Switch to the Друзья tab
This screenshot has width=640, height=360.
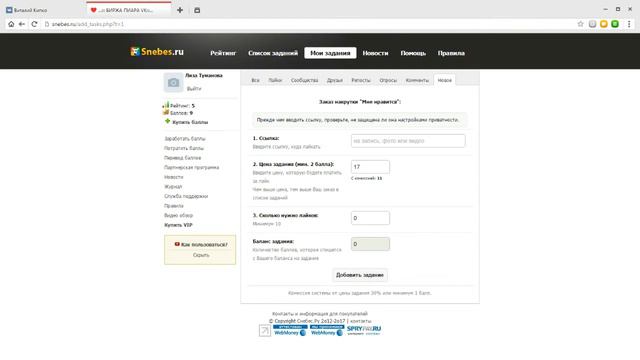(335, 80)
